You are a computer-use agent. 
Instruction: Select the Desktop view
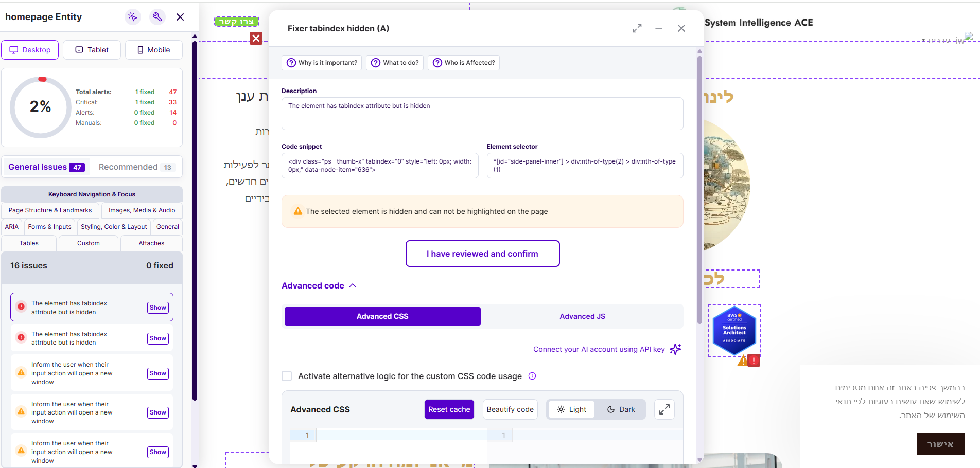coord(30,50)
